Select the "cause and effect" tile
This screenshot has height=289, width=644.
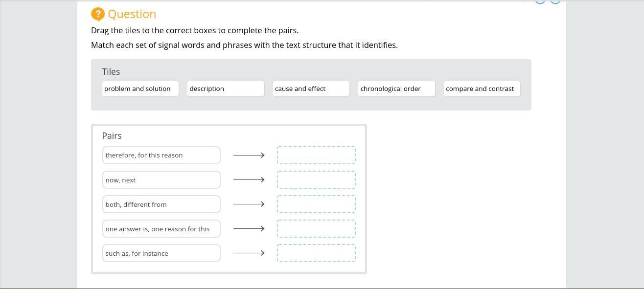click(x=311, y=89)
